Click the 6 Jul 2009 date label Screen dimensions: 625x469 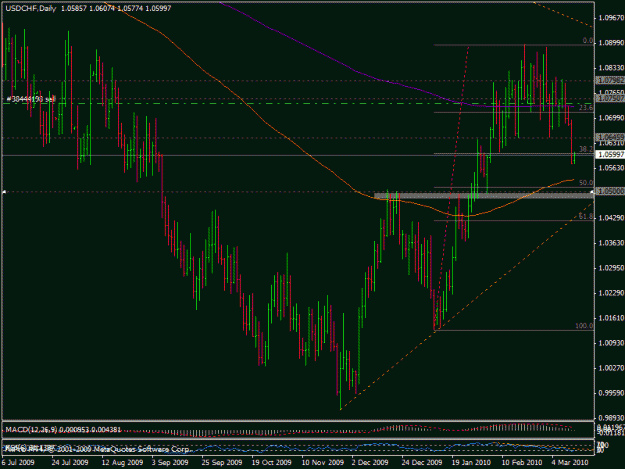(18, 463)
